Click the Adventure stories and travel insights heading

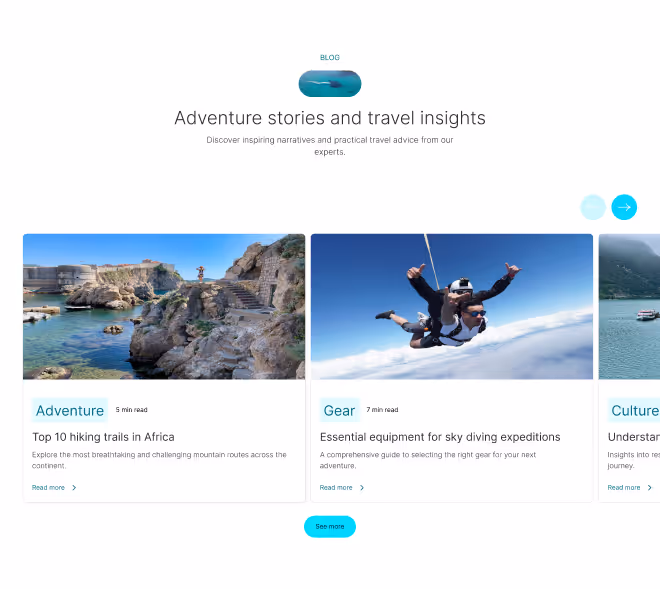[x=330, y=118]
